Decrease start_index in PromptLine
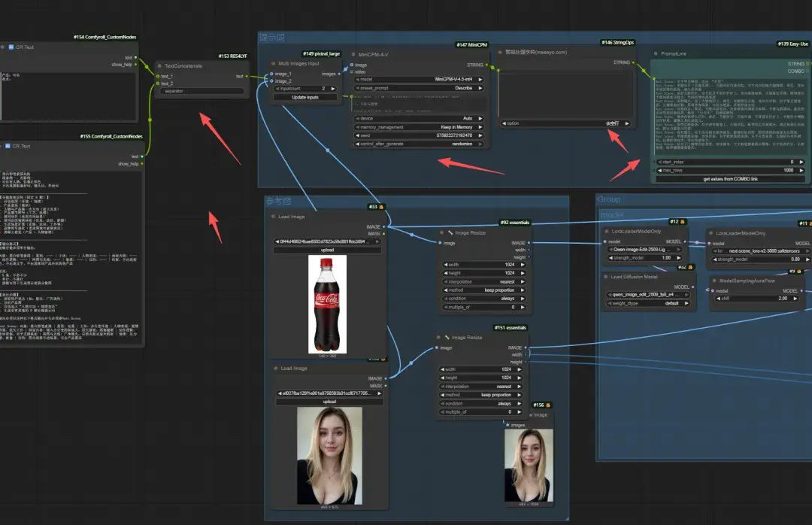 click(660, 162)
